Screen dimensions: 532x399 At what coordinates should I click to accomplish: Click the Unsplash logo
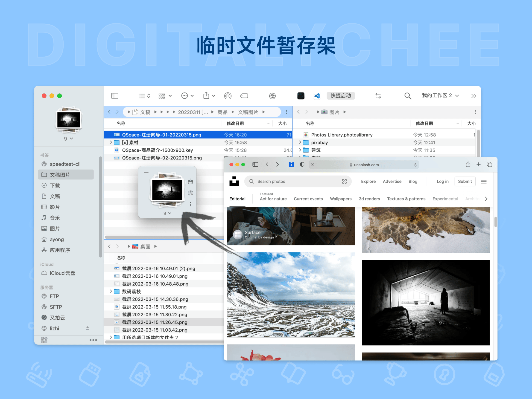(234, 181)
